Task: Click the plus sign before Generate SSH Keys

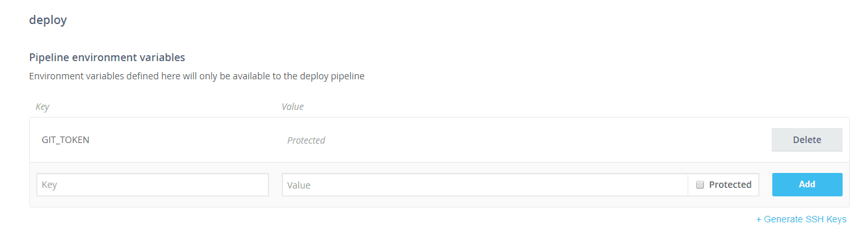Action: click(x=759, y=220)
